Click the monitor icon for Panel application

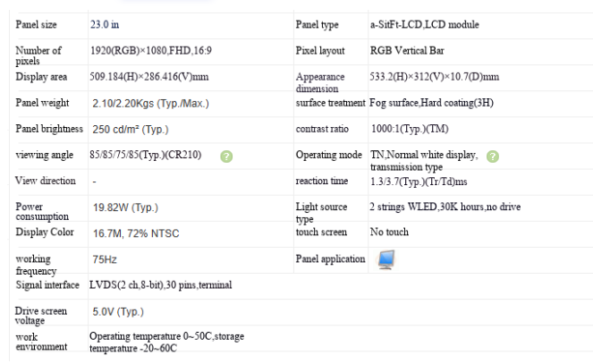point(386,259)
